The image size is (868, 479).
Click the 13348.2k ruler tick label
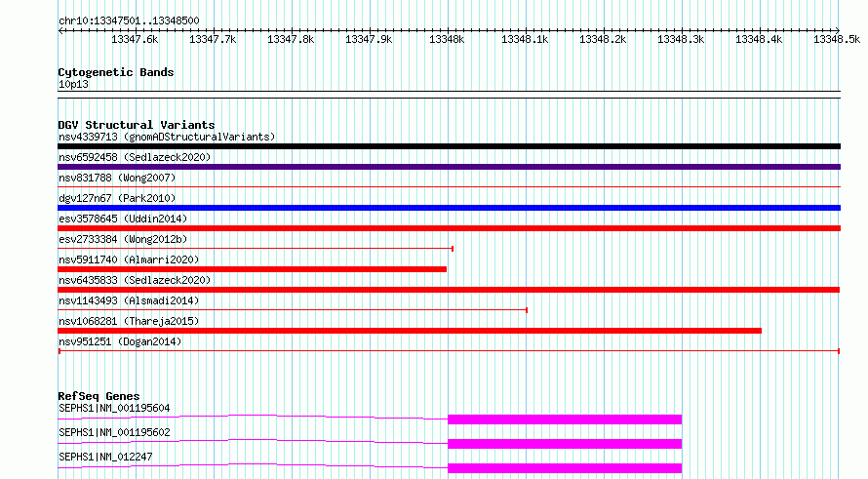[x=603, y=40]
